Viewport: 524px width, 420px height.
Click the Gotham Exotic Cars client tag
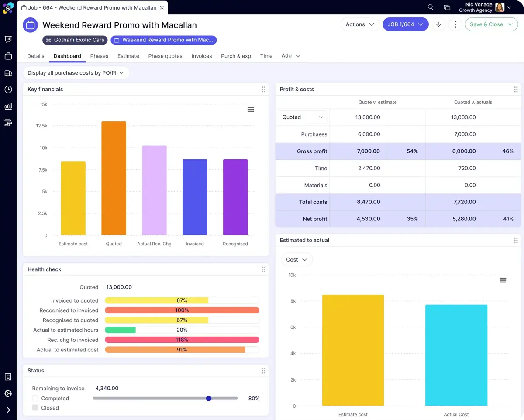point(75,40)
